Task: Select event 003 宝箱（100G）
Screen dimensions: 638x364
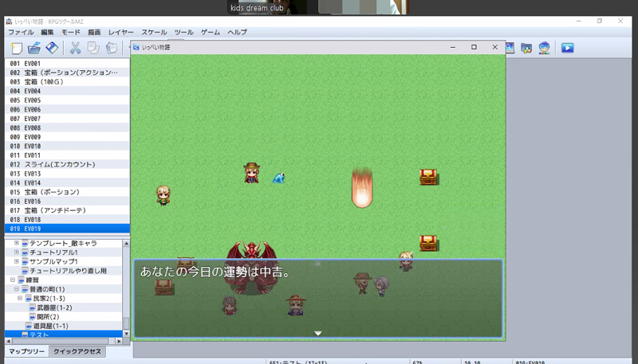Action: pos(67,82)
